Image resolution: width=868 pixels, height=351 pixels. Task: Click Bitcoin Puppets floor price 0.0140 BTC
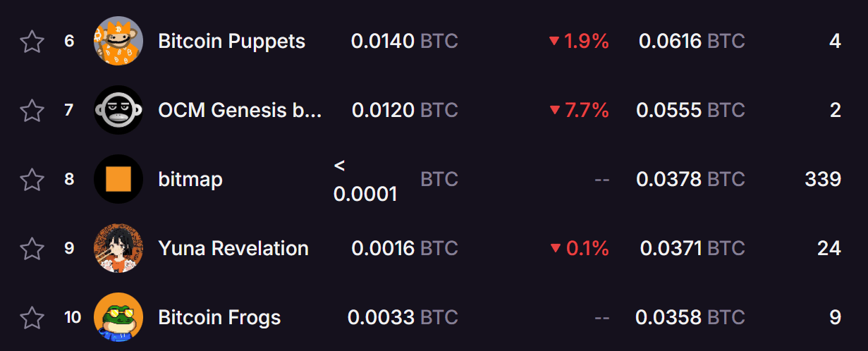[x=405, y=42]
